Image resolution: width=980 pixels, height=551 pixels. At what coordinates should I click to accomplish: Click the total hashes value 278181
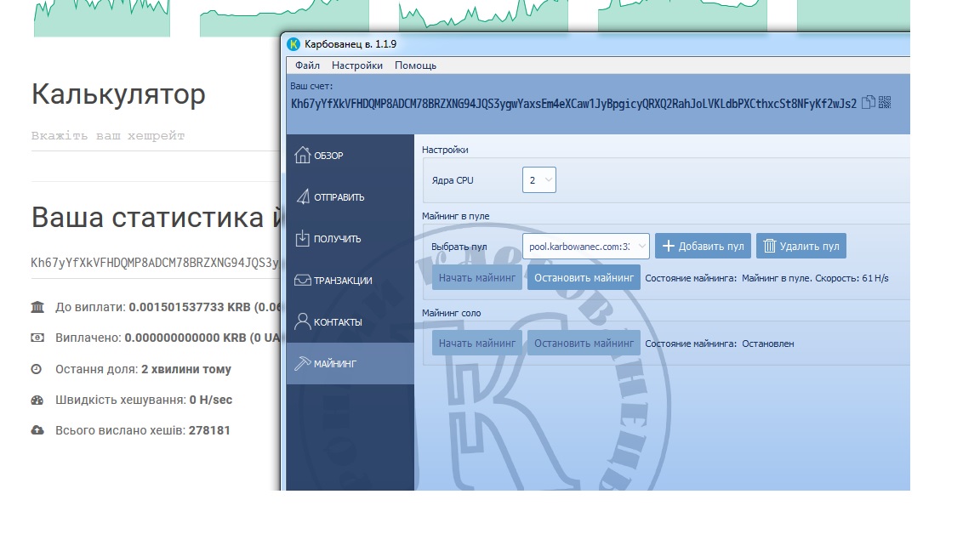(209, 430)
